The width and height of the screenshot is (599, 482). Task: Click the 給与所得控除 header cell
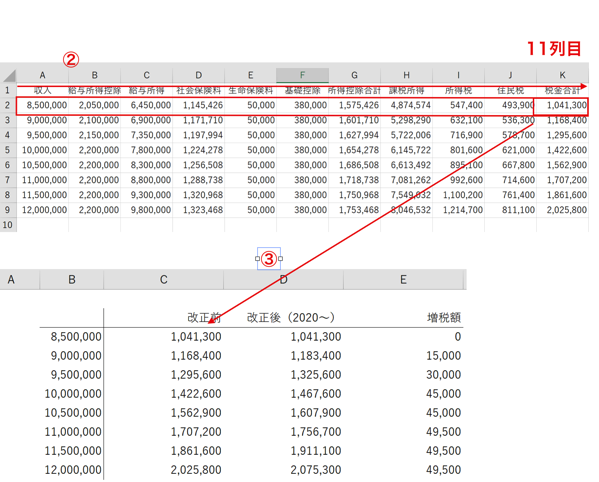pos(94,91)
